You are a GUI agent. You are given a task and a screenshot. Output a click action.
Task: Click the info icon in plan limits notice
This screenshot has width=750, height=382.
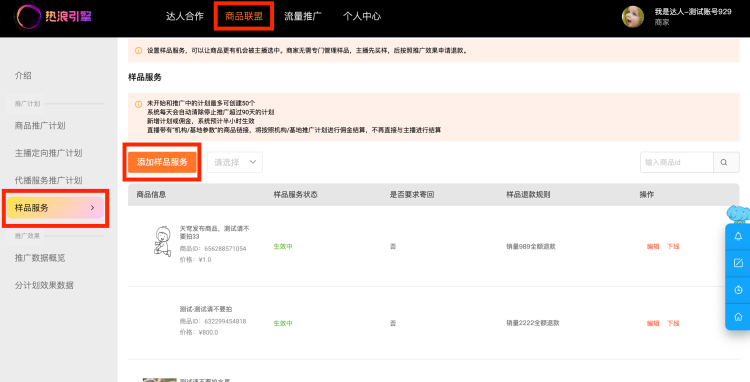[x=138, y=104]
